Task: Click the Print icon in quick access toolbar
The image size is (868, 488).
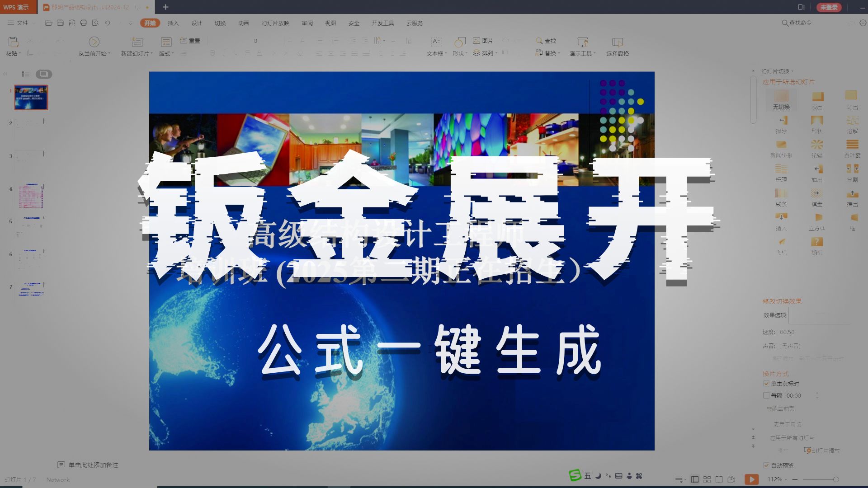Action: click(84, 23)
